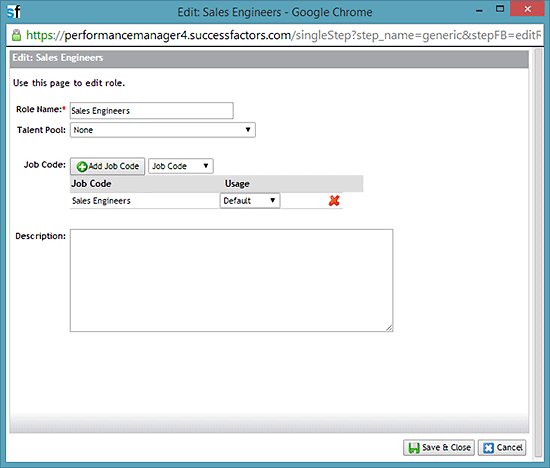Click the green plus Add Job Code icon
The height and width of the screenshot is (468, 550).
point(82,167)
